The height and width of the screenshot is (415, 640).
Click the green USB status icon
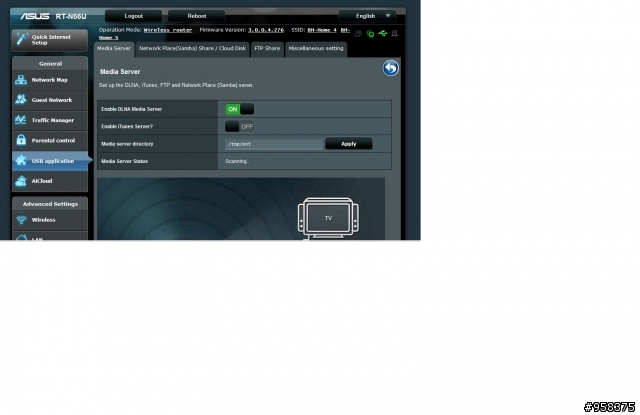pos(382,33)
